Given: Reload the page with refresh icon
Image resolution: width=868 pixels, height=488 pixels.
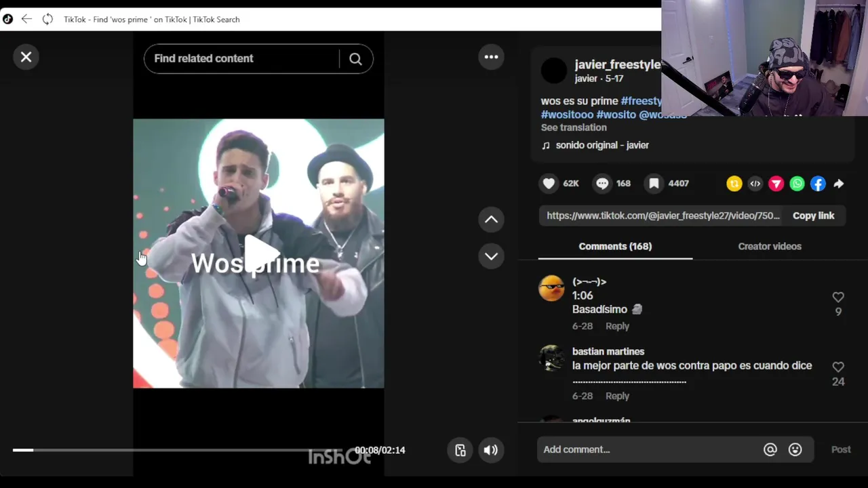Looking at the screenshot, I should pos(47,19).
